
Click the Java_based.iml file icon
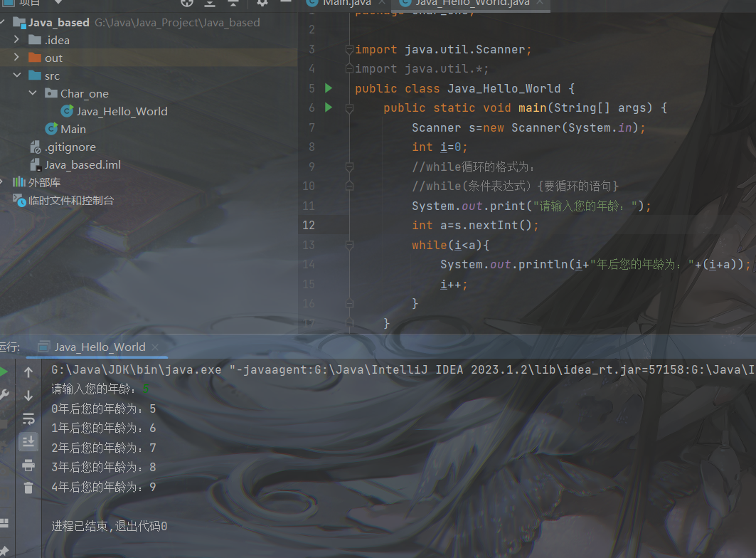click(x=36, y=165)
